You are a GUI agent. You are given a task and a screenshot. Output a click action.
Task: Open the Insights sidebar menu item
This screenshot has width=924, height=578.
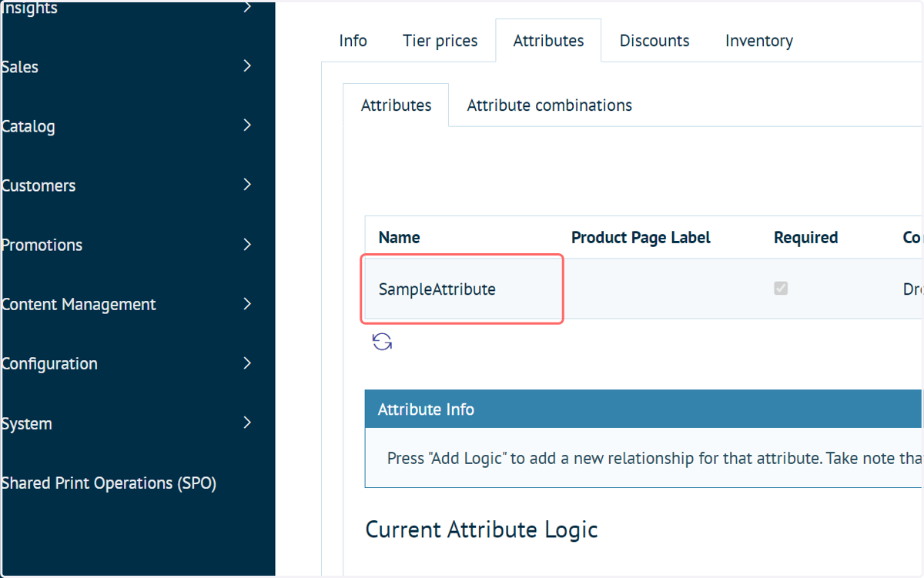pos(29,9)
